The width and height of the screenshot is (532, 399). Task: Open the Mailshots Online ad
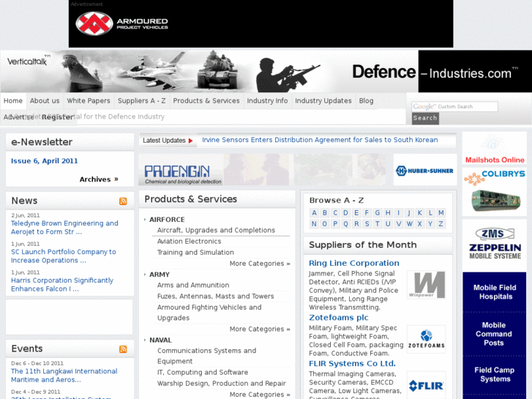[495, 149]
